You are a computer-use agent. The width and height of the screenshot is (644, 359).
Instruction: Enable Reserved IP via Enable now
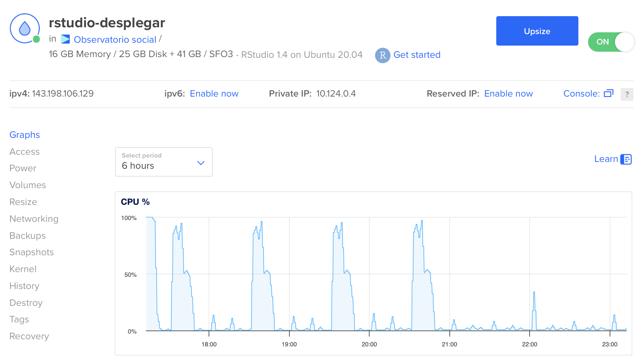508,94
